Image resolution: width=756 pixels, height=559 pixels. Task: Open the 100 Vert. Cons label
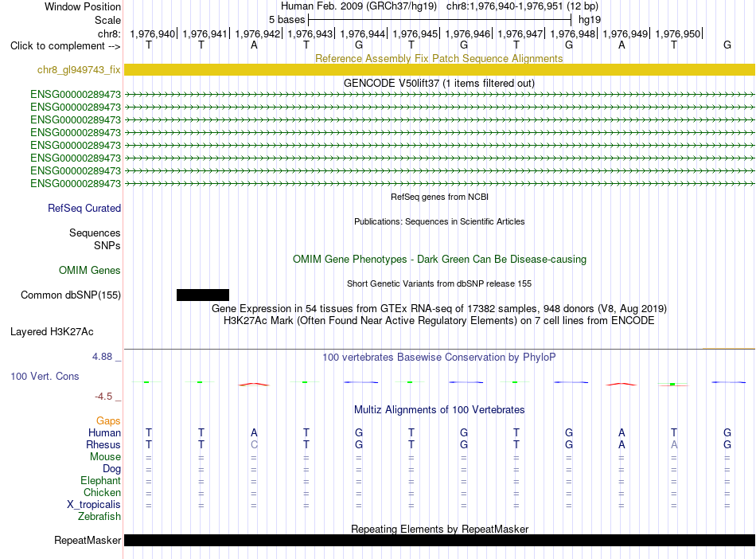(x=45, y=376)
